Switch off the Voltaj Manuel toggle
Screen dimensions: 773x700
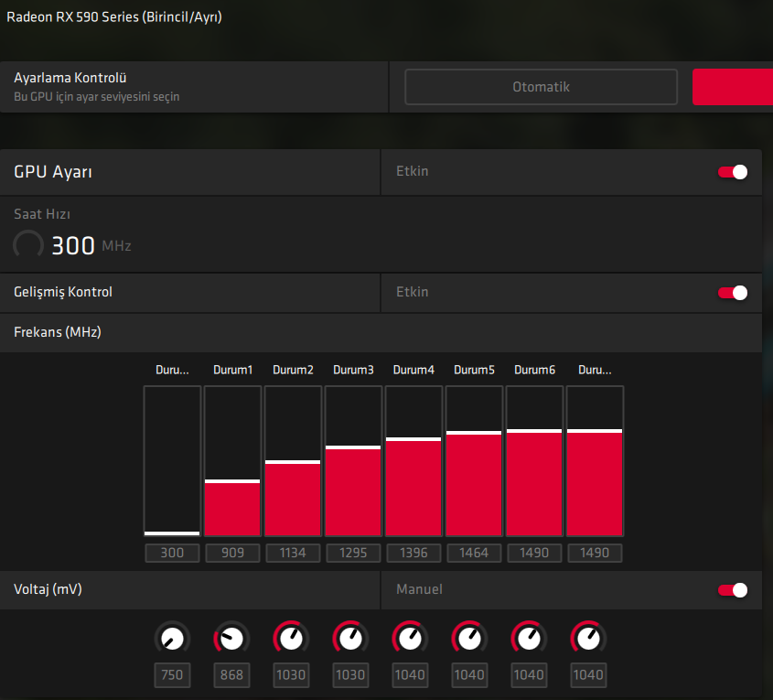[733, 590]
